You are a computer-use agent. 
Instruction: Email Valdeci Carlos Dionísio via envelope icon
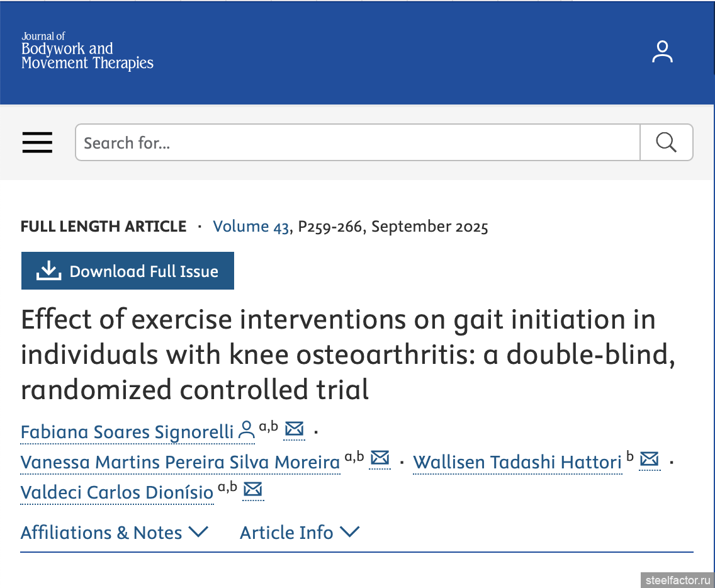coord(252,489)
